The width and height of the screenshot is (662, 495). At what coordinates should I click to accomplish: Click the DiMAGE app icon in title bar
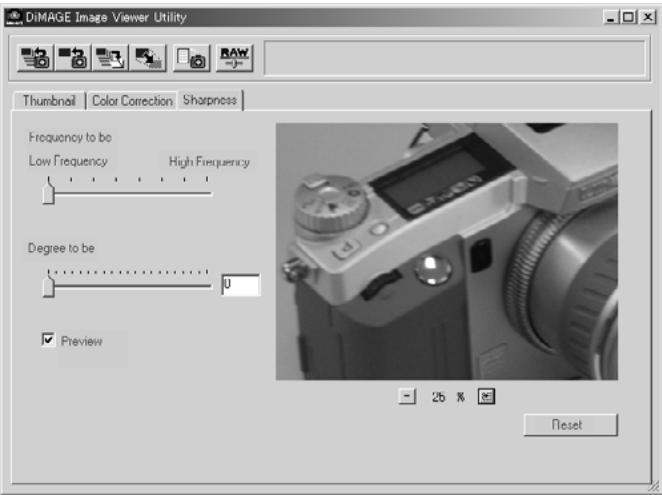tap(14, 17)
